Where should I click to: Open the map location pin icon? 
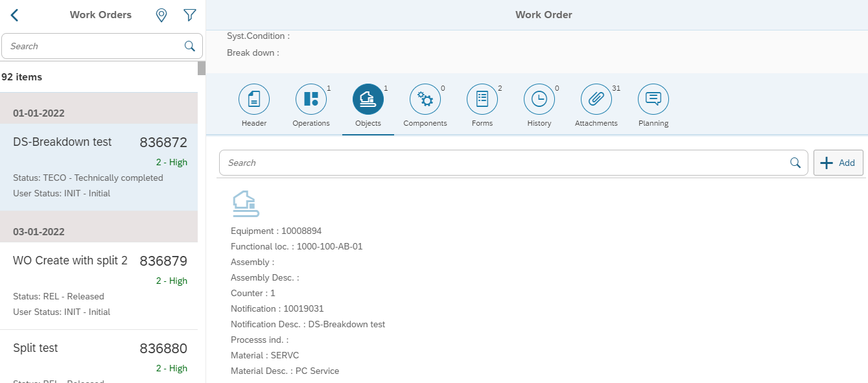161,15
